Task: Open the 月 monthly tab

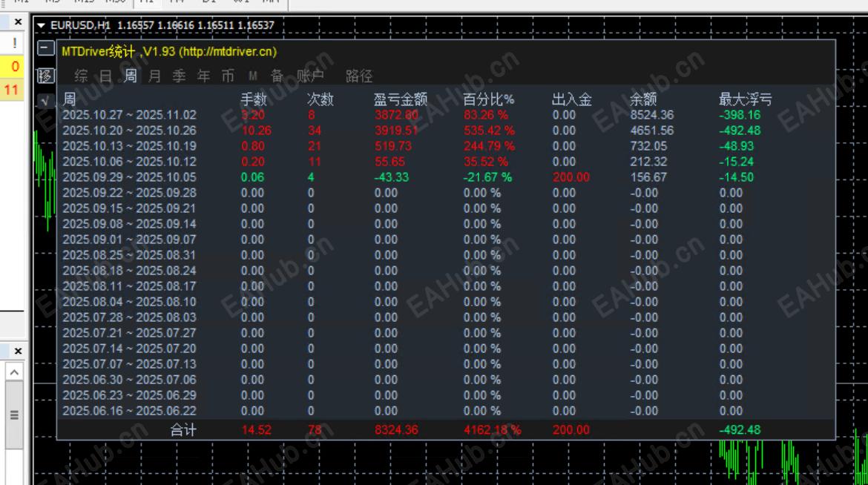Action: point(154,76)
